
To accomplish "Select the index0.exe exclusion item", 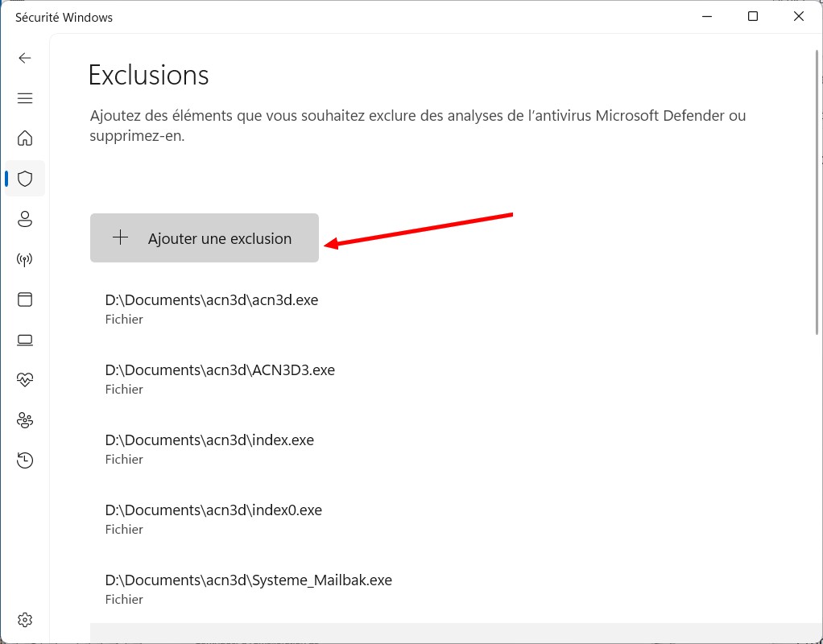I will click(213, 518).
